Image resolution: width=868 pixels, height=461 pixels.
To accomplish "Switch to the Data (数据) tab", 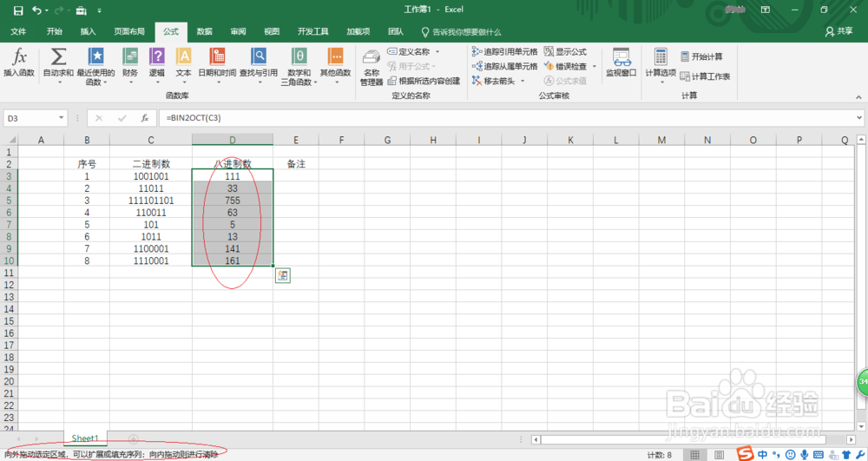I will 204,31.
